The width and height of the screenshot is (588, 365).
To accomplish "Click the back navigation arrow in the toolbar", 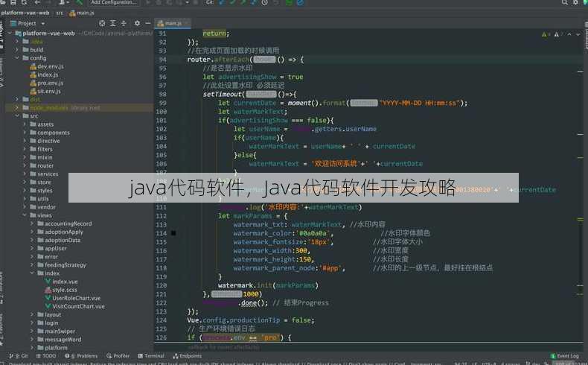I will coord(37,2).
